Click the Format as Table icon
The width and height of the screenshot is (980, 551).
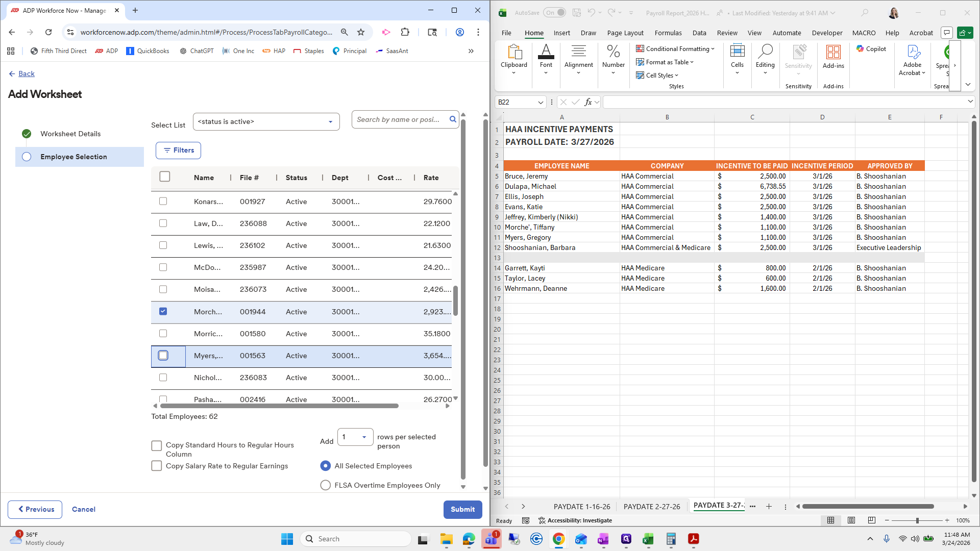pos(640,62)
